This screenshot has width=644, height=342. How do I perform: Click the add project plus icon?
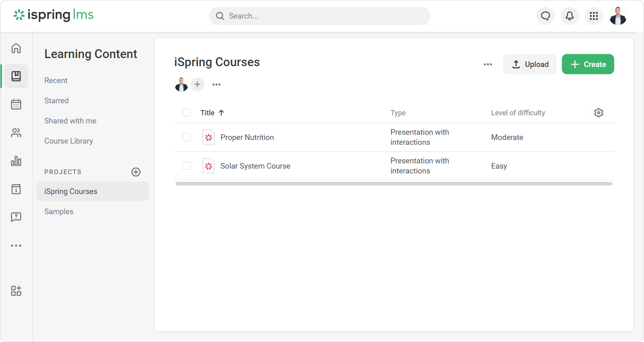coord(136,172)
